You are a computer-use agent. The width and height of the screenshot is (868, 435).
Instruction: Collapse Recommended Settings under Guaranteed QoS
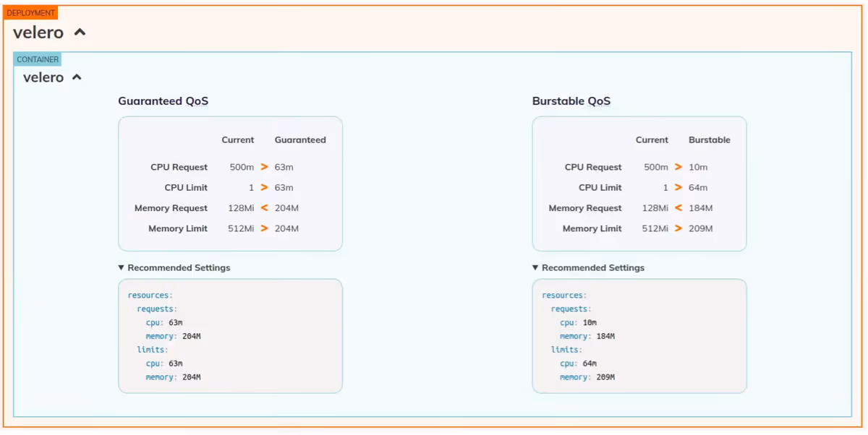tap(174, 268)
